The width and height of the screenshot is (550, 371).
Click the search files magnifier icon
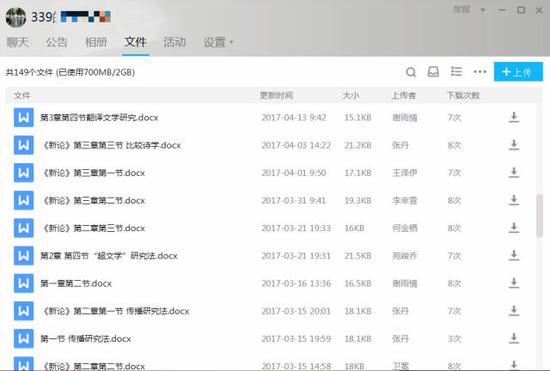click(411, 72)
